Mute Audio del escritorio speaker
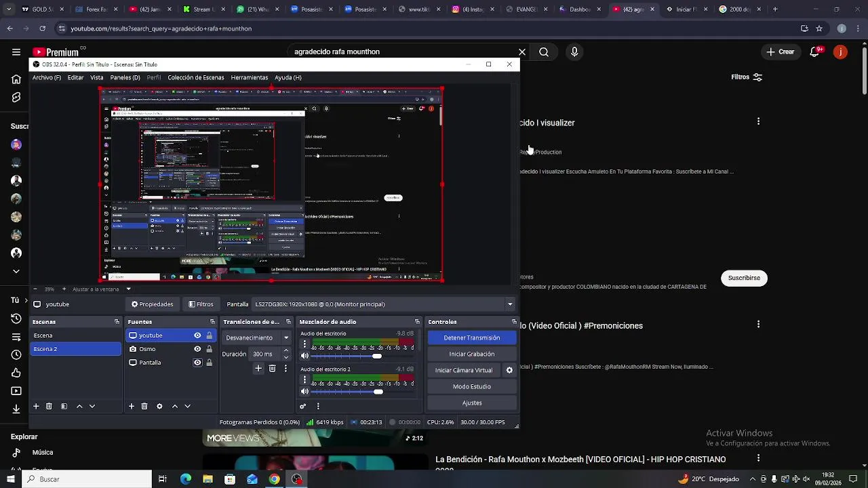This screenshot has height=488, width=868. (x=304, y=356)
